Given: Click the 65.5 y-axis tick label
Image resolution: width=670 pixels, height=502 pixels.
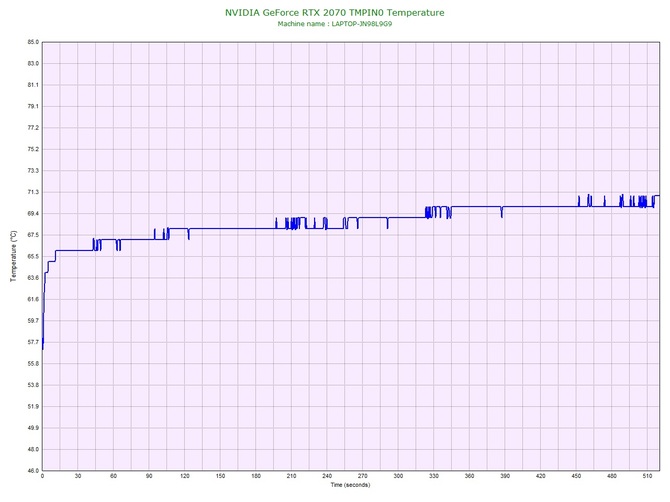Looking at the screenshot, I should click(x=33, y=256).
